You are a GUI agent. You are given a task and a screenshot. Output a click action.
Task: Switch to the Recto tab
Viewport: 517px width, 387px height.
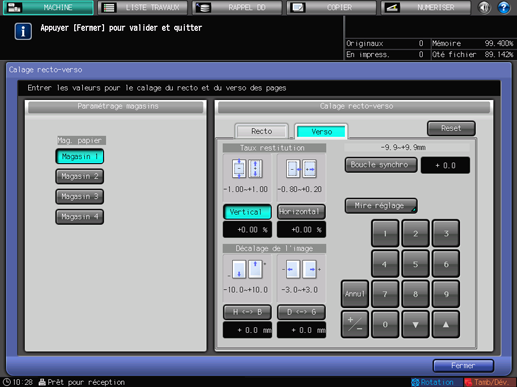[x=262, y=131]
